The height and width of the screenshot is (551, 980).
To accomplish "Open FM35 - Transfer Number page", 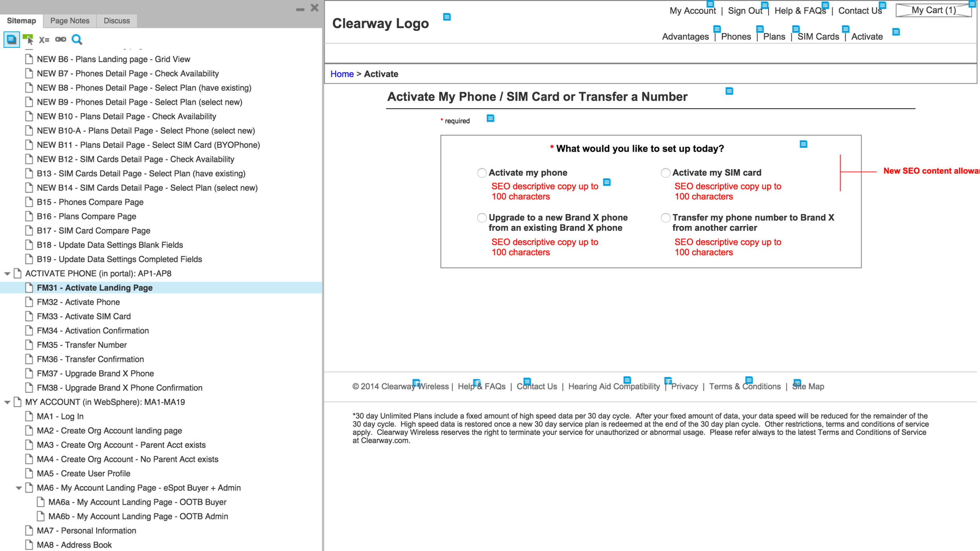I will coord(82,345).
